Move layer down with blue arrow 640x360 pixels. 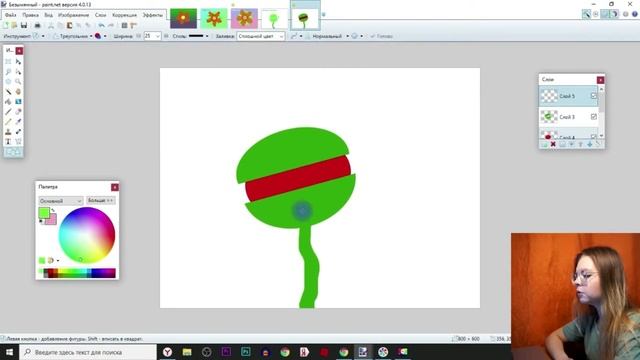pos(589,144)
